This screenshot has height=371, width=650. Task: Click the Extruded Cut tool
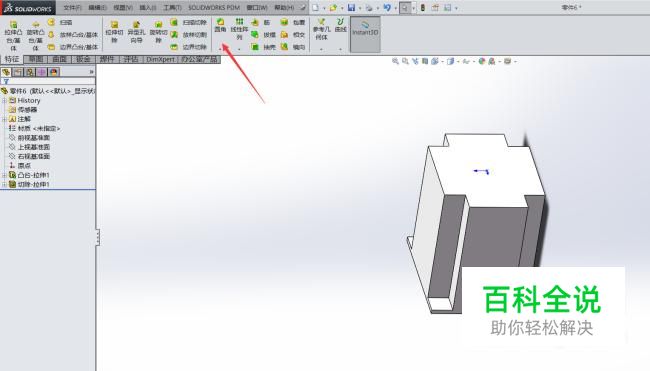114,32
